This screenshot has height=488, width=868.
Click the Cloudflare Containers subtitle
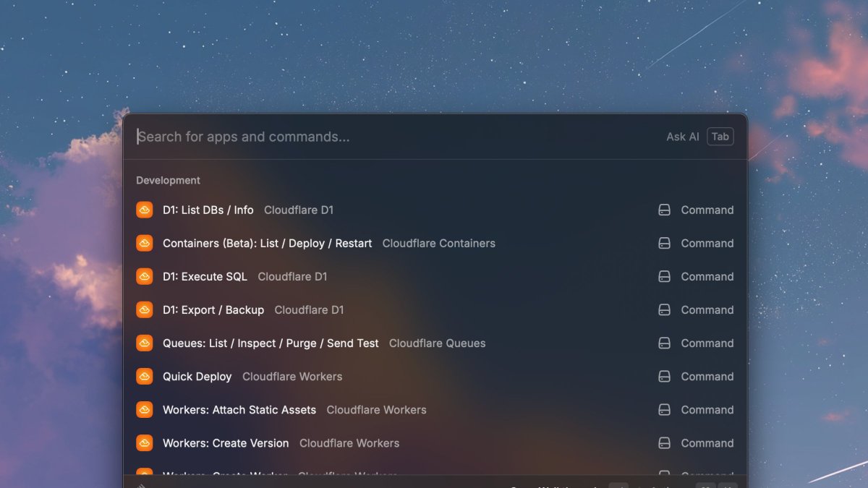439,243
